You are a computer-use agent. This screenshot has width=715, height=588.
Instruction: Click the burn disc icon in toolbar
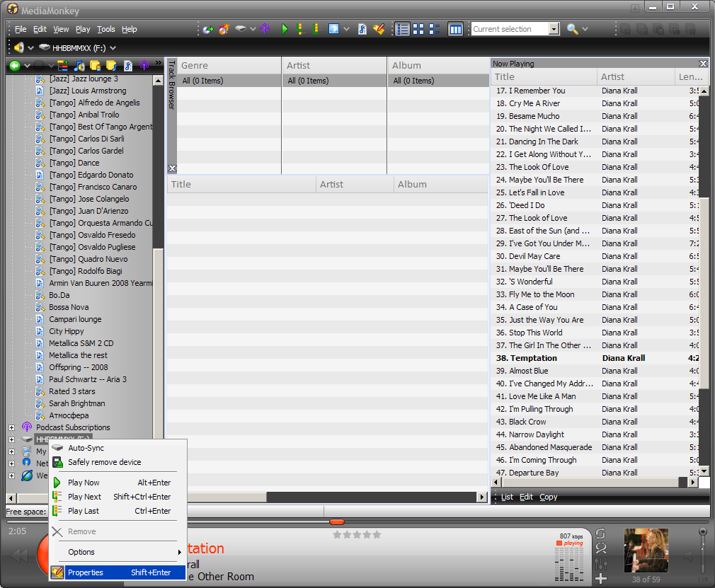click(x=224, y=29)
